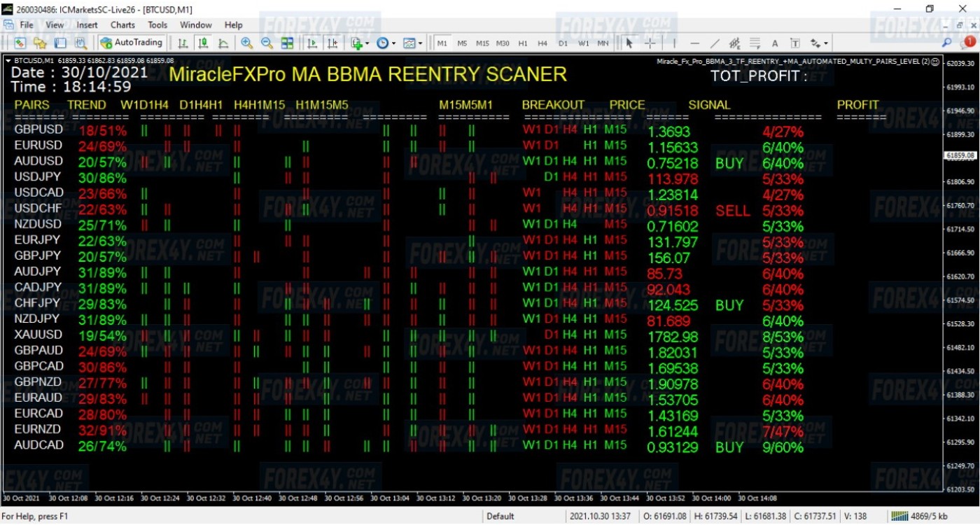Open the Charts menu
The width and height of the screenshot is (980, 525).
pyautogui.click(x=122, y=24)
